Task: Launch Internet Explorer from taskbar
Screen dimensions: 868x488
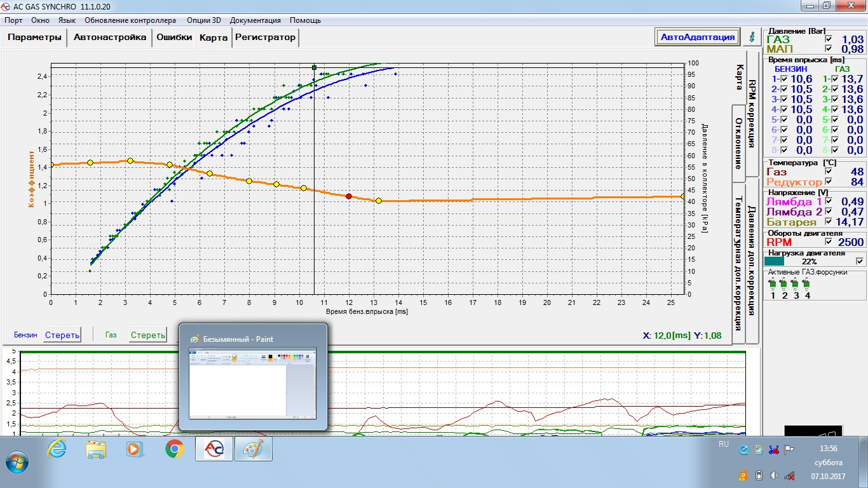Action: (57, 449)
